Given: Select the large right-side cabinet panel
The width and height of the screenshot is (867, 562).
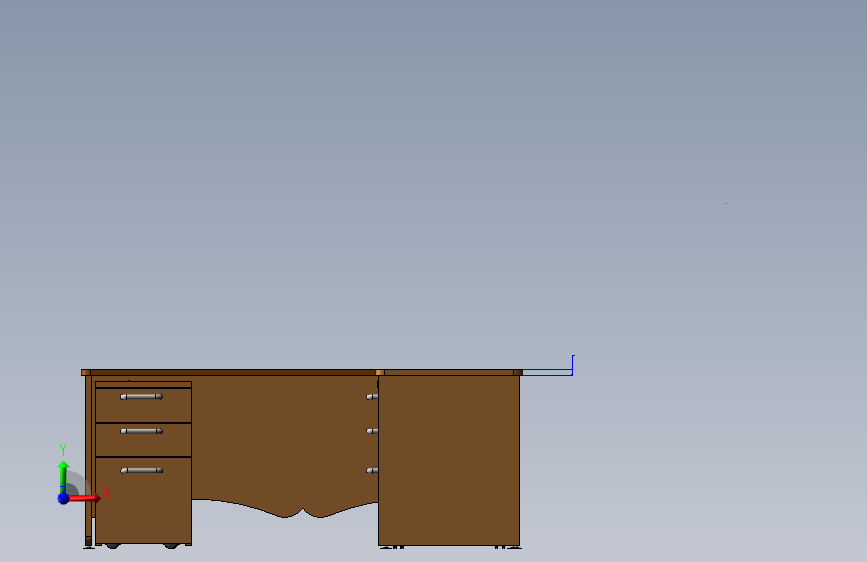Looking at the screenshot, I should [x=449, y=460].
